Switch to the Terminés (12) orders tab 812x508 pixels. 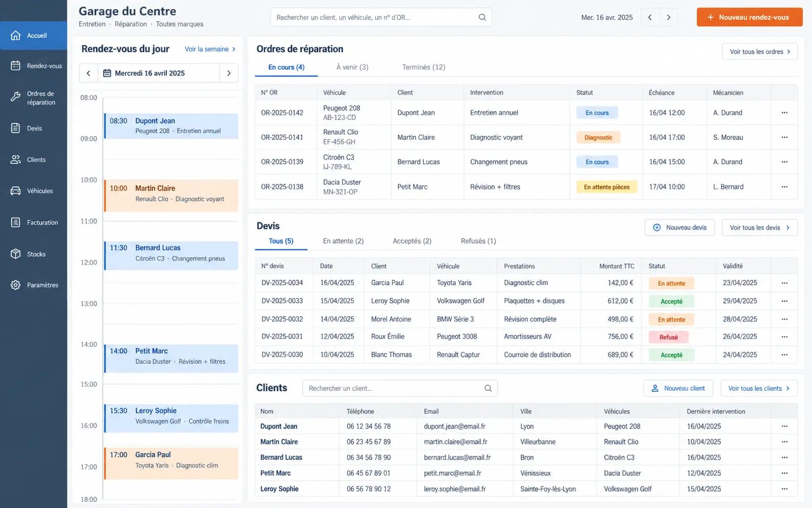pyautogui.click(x=423, y=67)
